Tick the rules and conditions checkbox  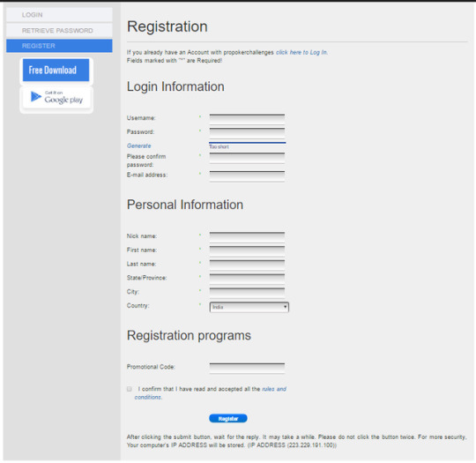tap(130, 389)
